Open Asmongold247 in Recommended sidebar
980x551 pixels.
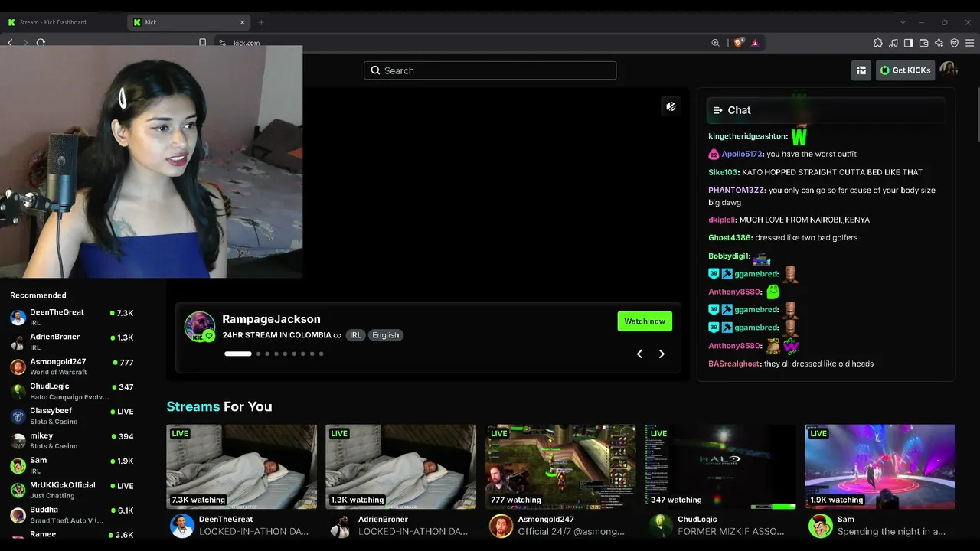73,367
